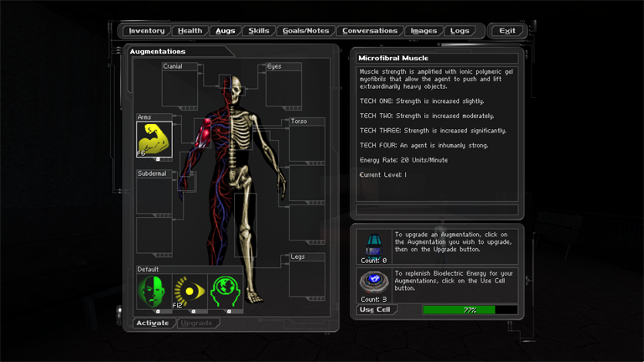
Task: Select the green IFF face augmentation icon
Action: [x=154, y=292]
